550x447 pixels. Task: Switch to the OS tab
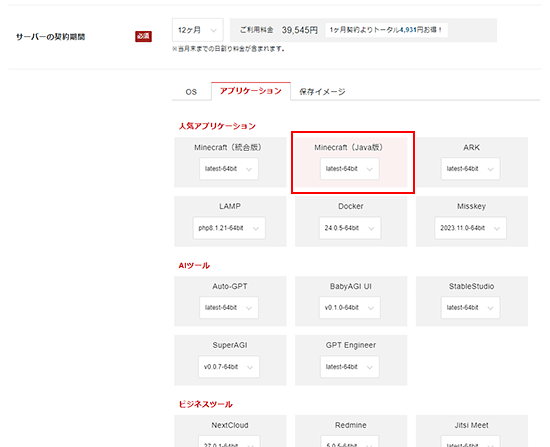[191, 92]
